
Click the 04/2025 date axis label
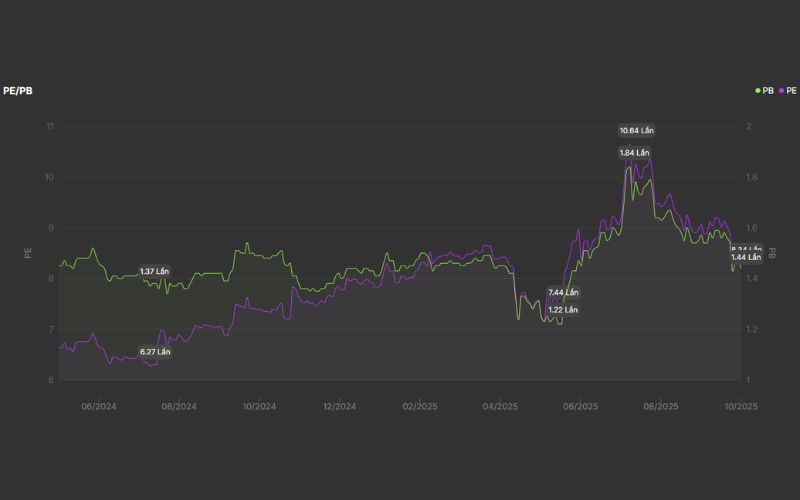point(500,407)
